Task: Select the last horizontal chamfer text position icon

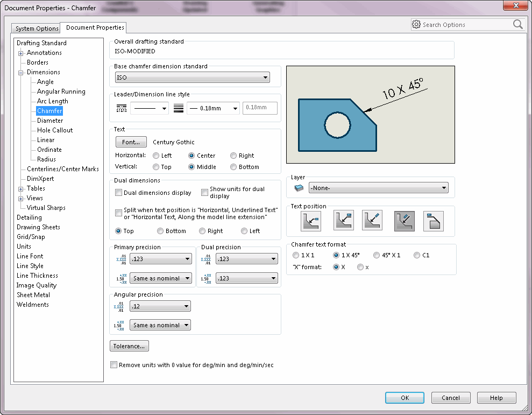Action: [x=433, y=221]
